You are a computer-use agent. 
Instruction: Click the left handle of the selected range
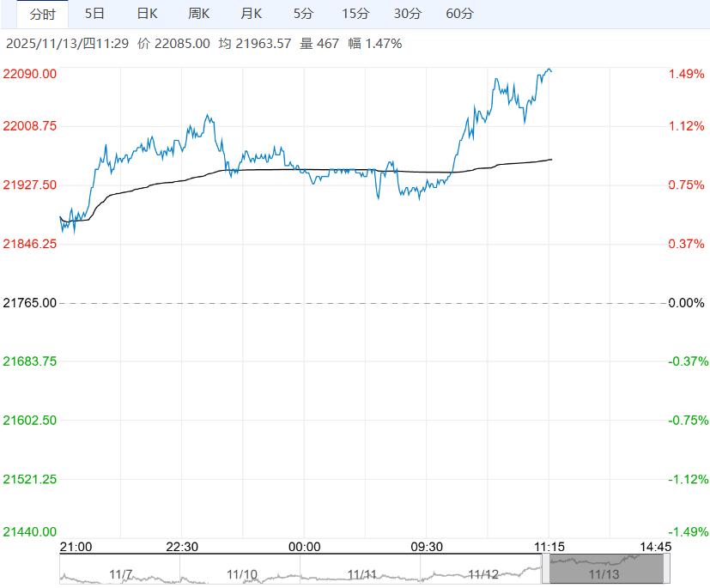click(x=545, y=569)
